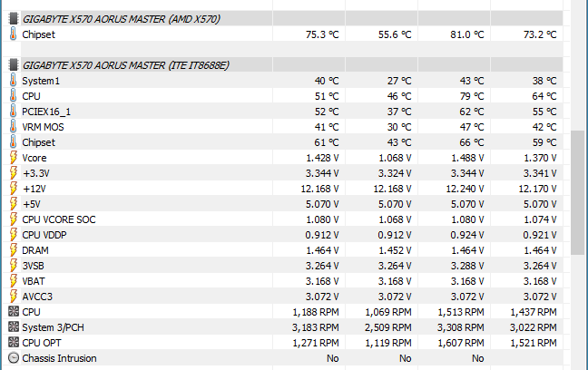Click the 79 °C CPU maximum value
The image size is (588, 370).
472,96
